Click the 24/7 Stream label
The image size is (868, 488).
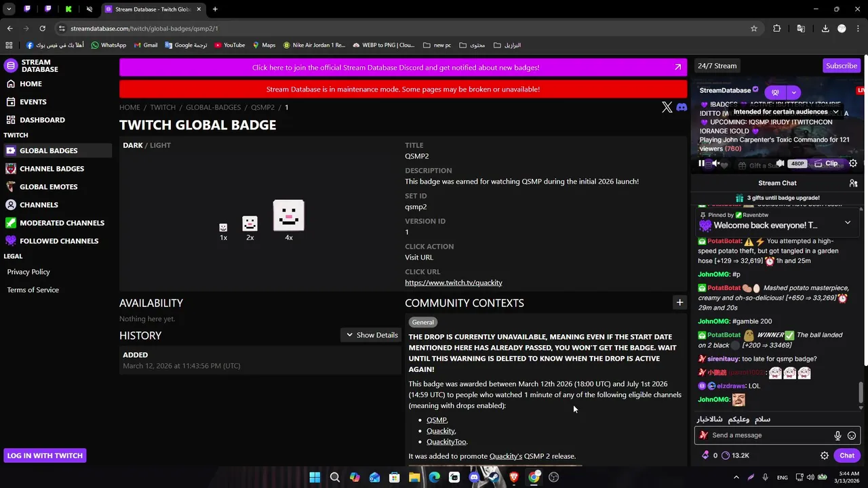[x=717, y=66]
